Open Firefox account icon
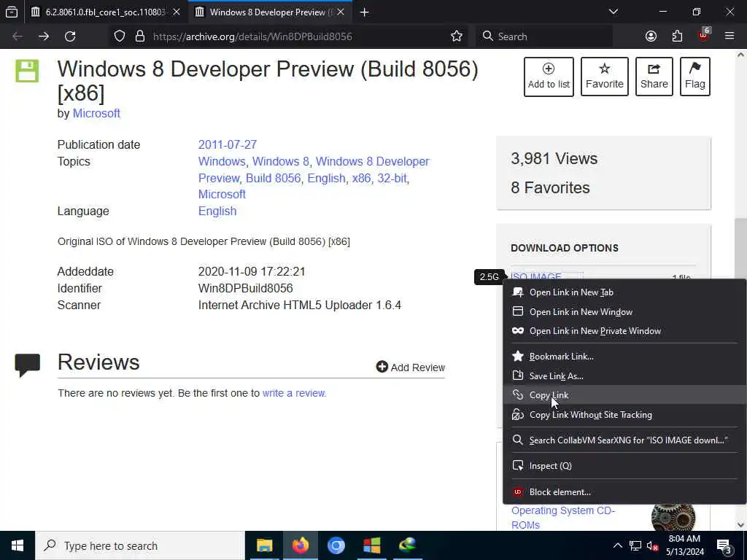The height and width of the screenshot is (560, 747). click(651, 36)
